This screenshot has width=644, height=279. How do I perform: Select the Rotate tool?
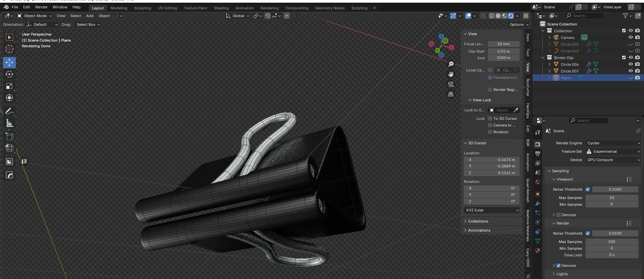[9, 74]
